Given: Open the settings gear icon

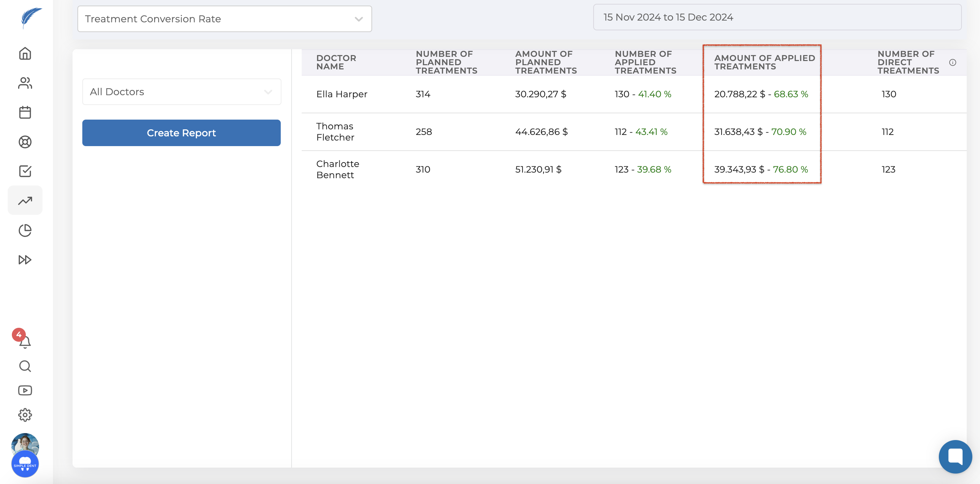Looking at the screenshot, I should coord(25,415).
